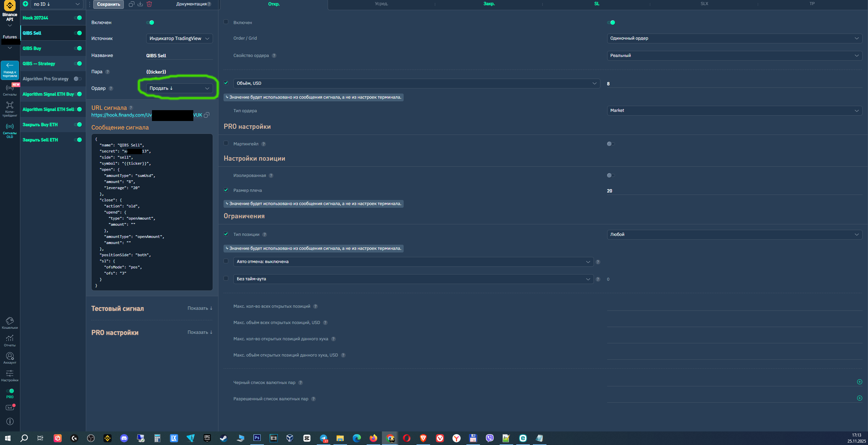Viewport: 868px width, 445px height.
Task: Open Discord from the taskbar
Action: tap(124, 438)
